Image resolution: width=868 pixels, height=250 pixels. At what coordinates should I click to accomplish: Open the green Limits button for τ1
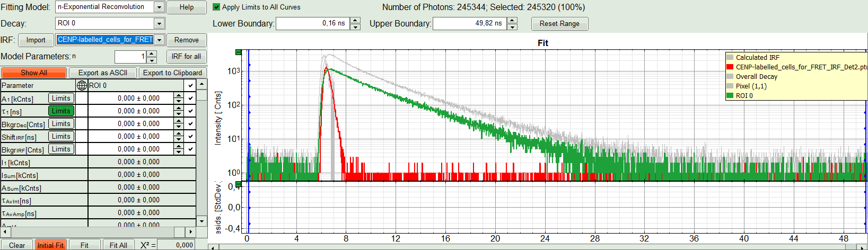61,111
